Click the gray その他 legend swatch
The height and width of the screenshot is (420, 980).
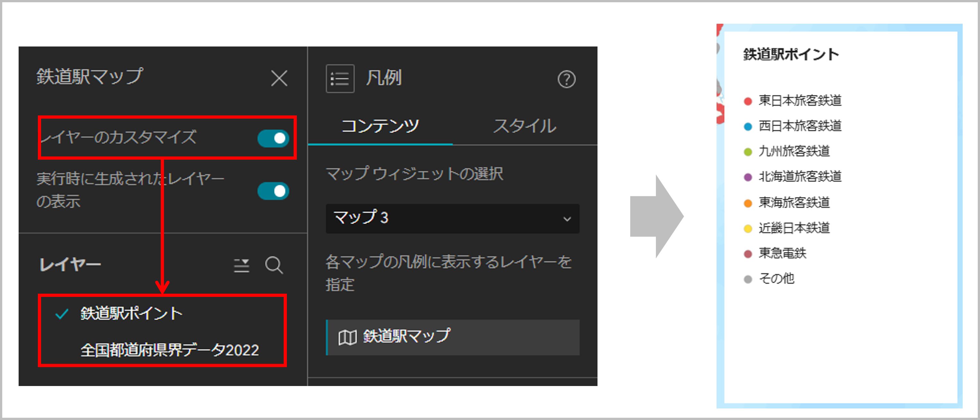click(x=748, y=279)
